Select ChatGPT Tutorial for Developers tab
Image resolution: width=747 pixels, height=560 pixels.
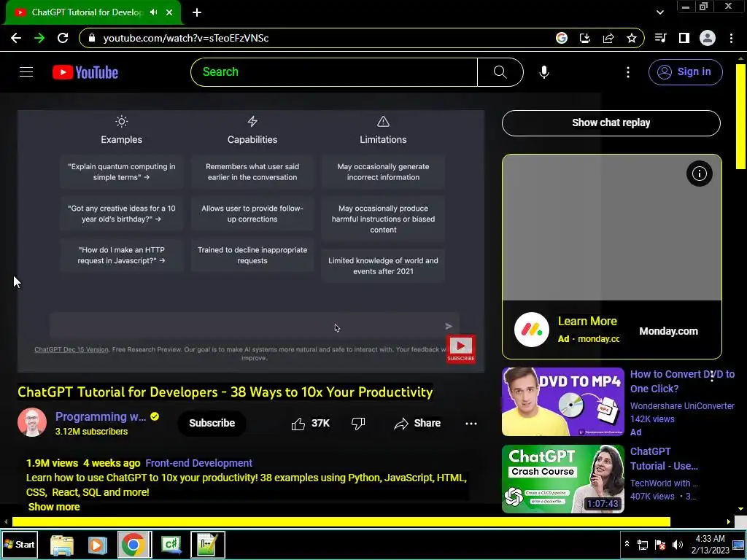[87, 12]
